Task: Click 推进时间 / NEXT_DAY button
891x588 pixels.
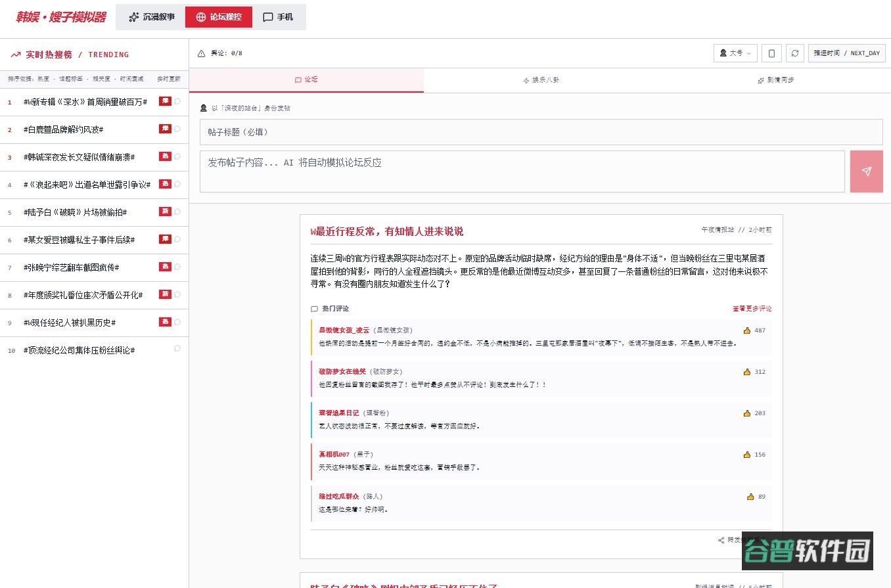Action: pos(846,53)
